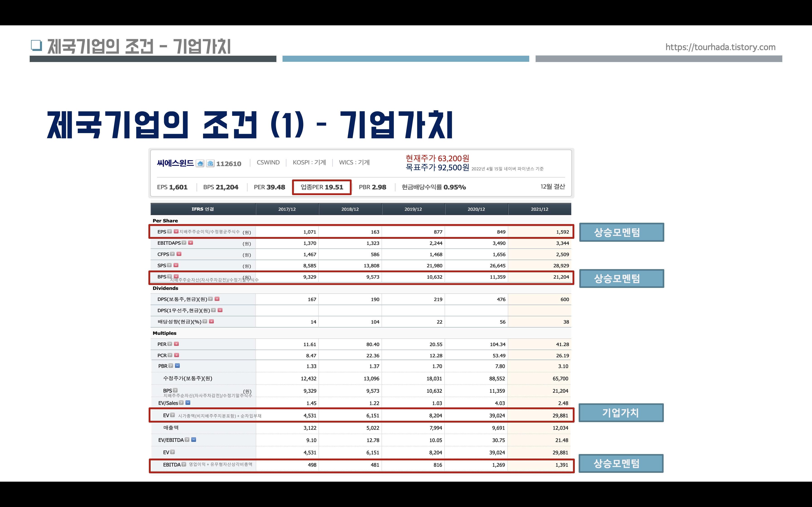Collapse the PBR section with blue minus
Screen dimensions: 812x507
point(177,366)
